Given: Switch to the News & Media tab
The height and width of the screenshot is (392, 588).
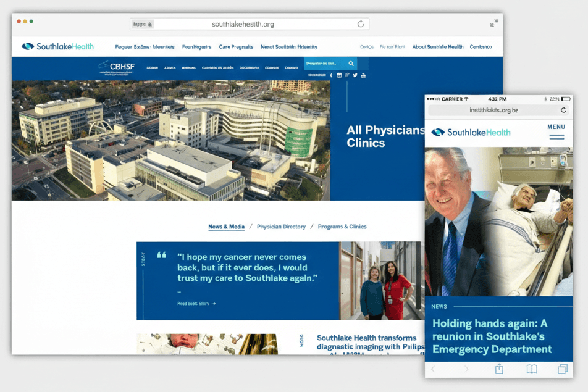Looking at the screenshot, I should pos(227,227).
